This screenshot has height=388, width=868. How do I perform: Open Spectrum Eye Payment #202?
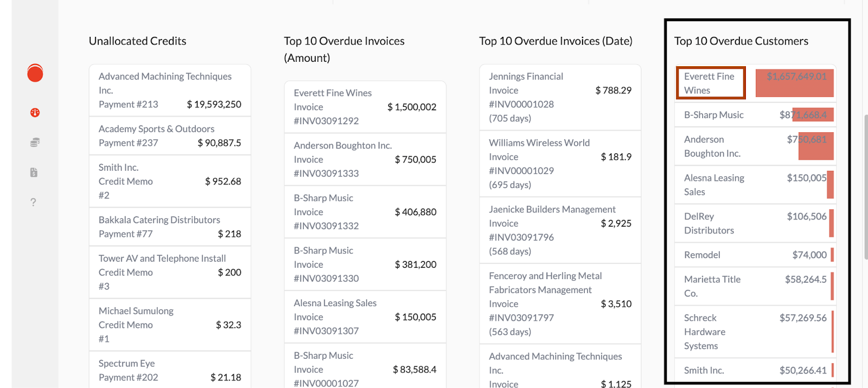coord(170,370)
